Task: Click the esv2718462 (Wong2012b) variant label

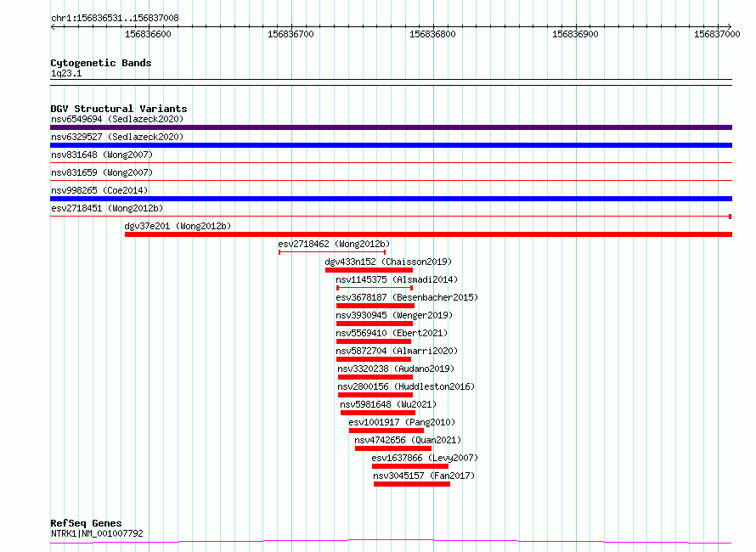Action: 334,244
